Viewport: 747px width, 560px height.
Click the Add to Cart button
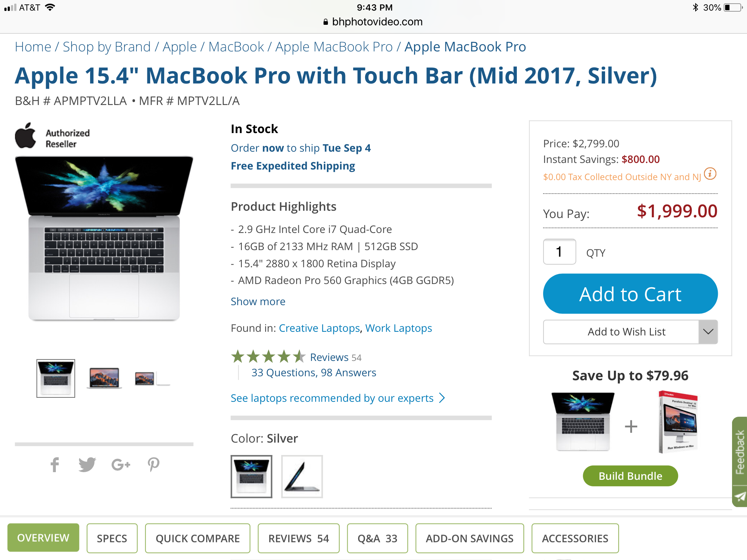coord(630,294)
